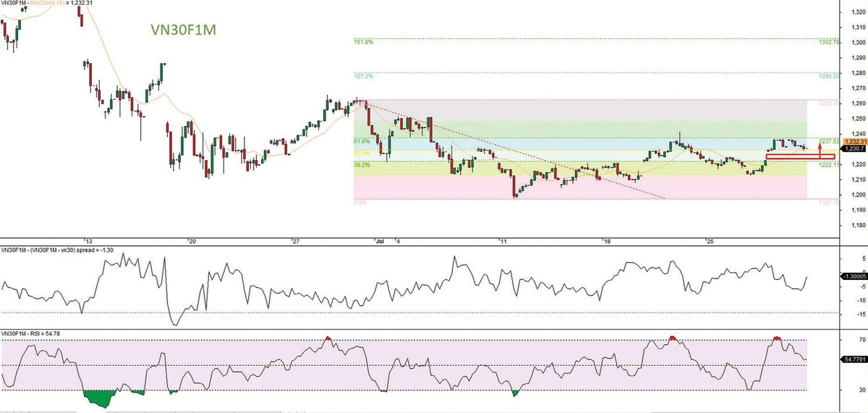Click the red rectangle support zone

799,156
